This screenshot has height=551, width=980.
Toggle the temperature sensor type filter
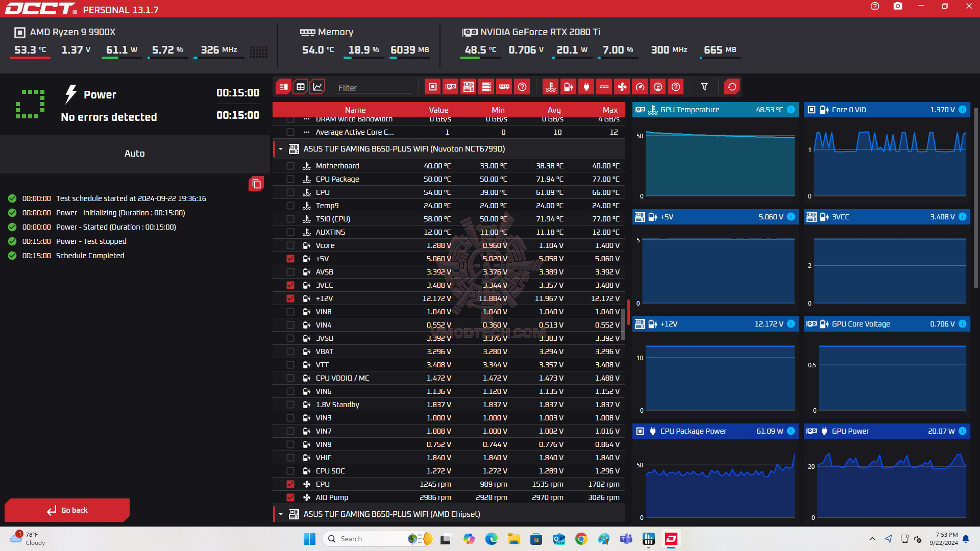[550, 87]
